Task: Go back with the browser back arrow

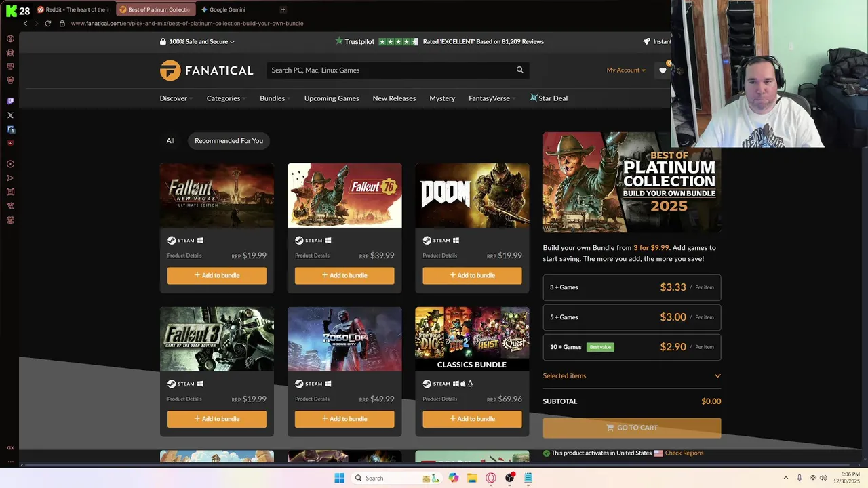Action: pyautogui.click(x=26, y=23)
